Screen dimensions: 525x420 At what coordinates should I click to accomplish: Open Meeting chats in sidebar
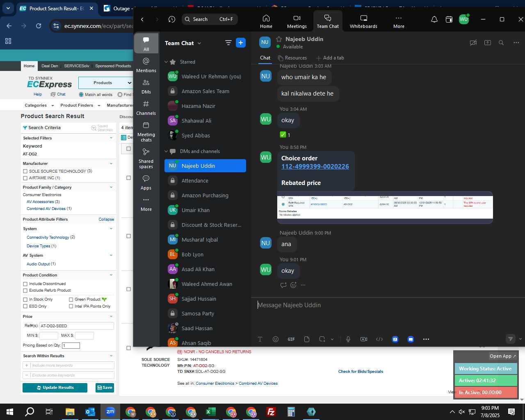pos(146,131)
